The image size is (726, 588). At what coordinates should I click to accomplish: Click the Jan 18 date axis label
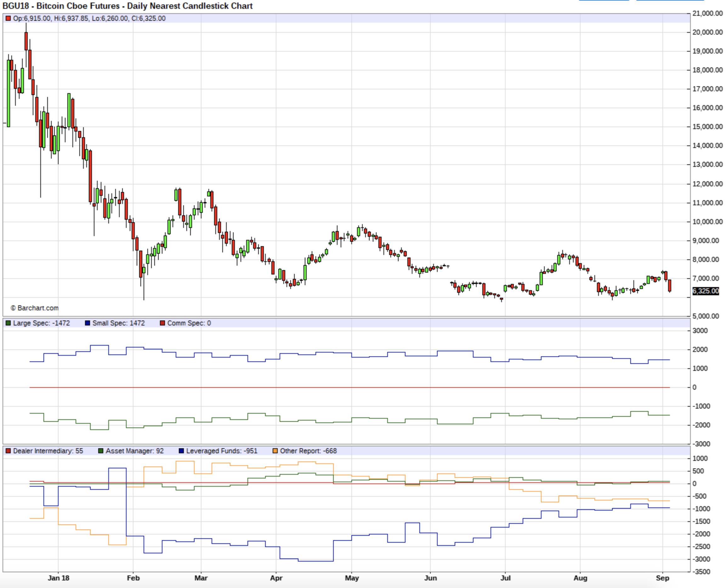tap(58, 578)
